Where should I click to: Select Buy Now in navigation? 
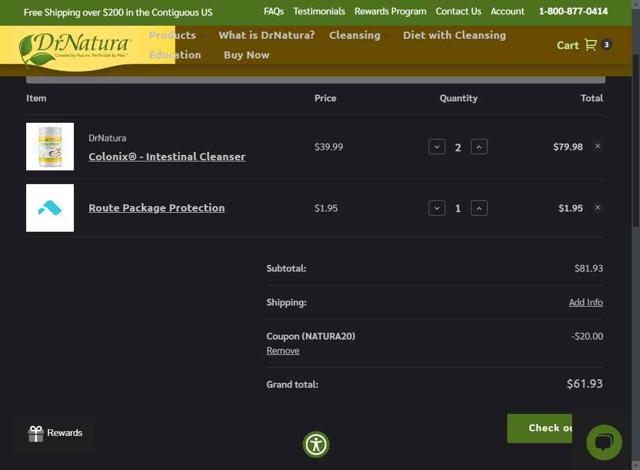click(x=247, y=55)
